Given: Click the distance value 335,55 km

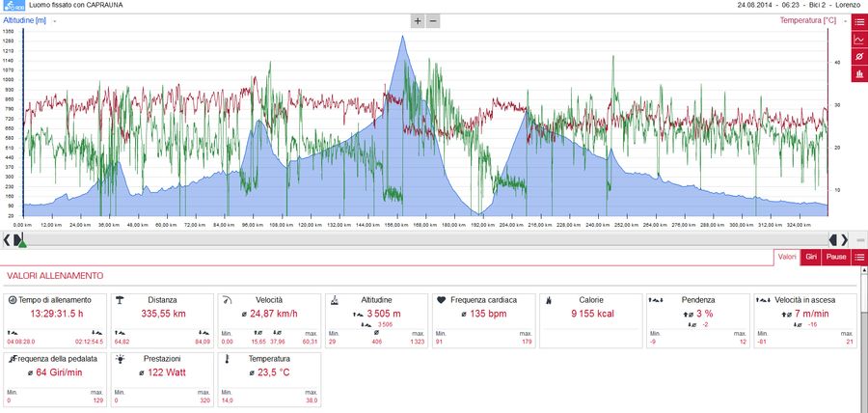Looking at the screenshot, I should coord(162,314).
